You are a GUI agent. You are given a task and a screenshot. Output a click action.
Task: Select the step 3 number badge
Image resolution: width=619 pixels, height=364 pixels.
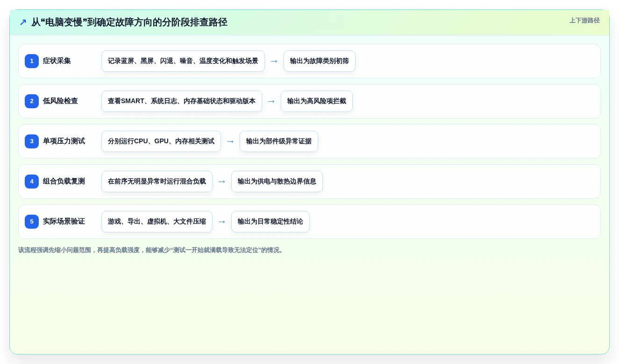(x=32, y=141)
